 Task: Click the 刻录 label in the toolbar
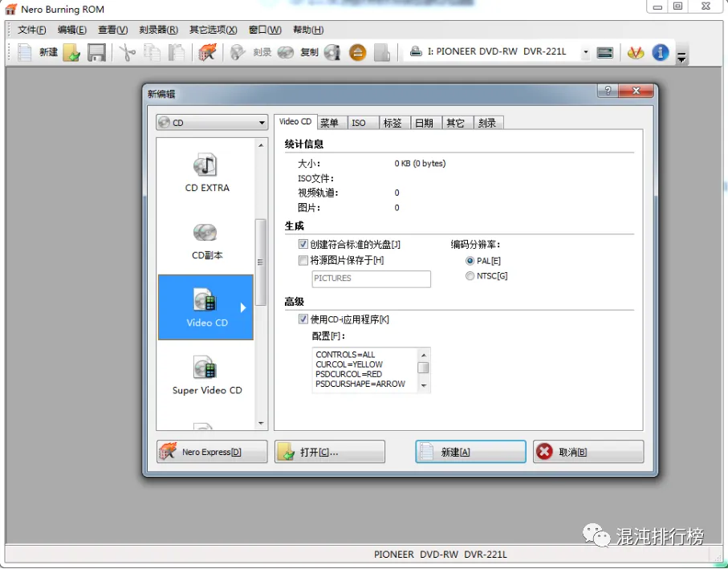point(262,52)
